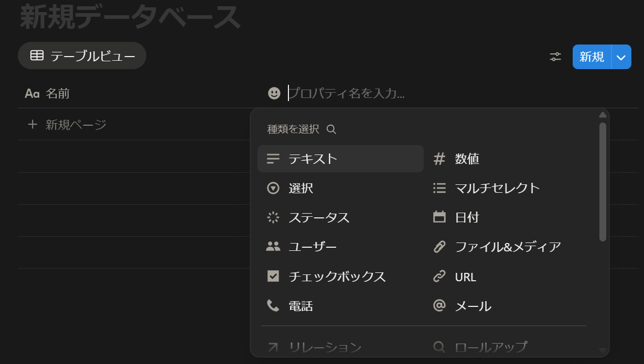This screenshot has width=644, height=364.
Task: Click the property menu scrollbar thumb
Action: [603, 182]
